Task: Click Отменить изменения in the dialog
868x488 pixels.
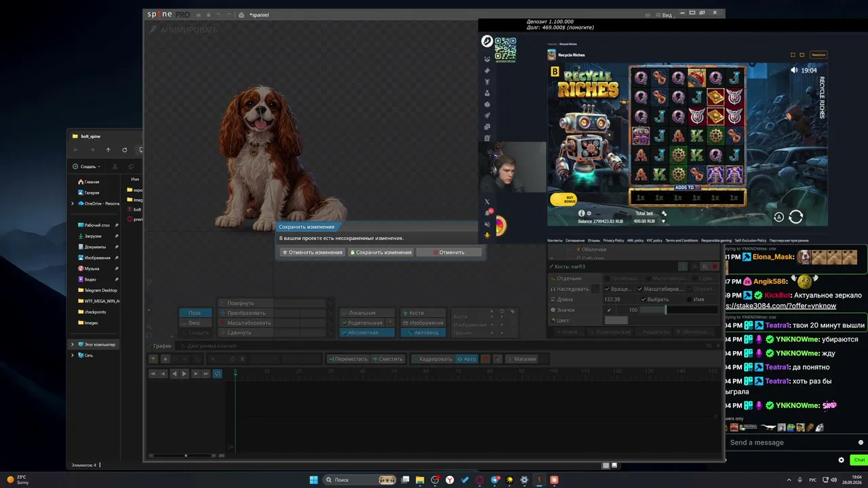Action: pos(312,252)
